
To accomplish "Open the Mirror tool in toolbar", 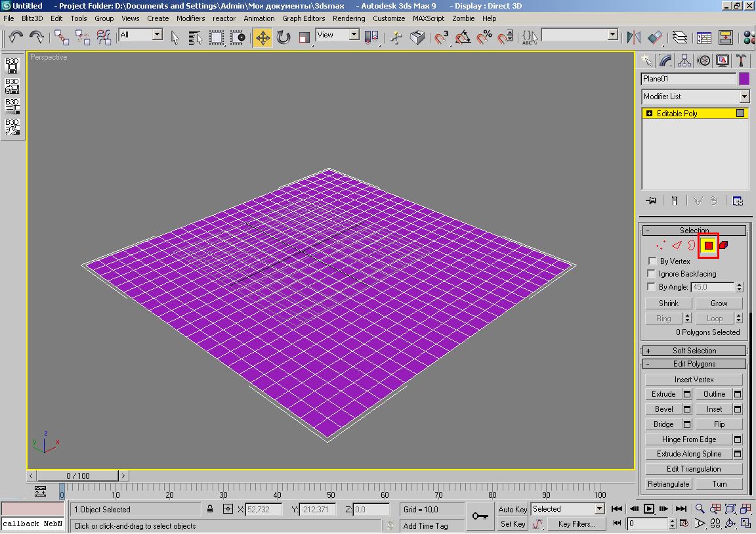I will (634, 37).
